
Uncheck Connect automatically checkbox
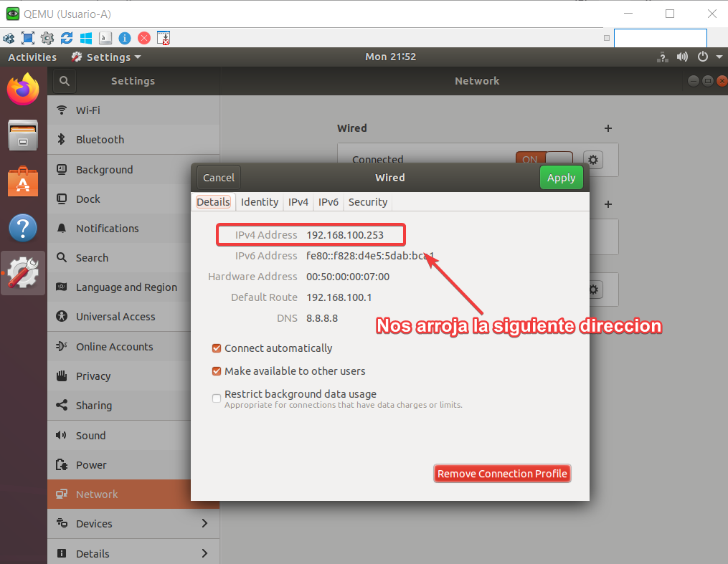coord(217,348)
